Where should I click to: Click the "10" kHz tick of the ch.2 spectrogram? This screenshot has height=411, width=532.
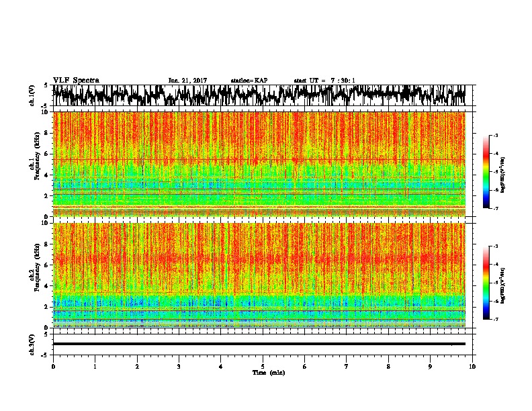click(45, 223)
